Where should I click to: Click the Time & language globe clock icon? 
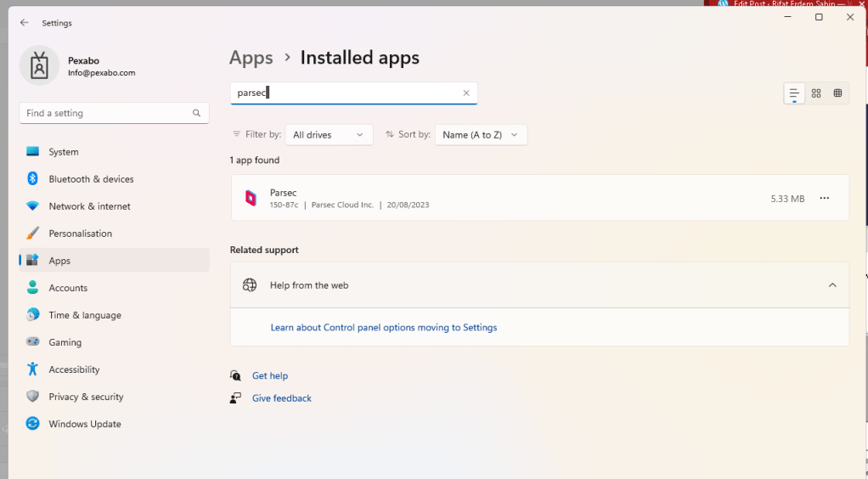click(x=32, y=314)
